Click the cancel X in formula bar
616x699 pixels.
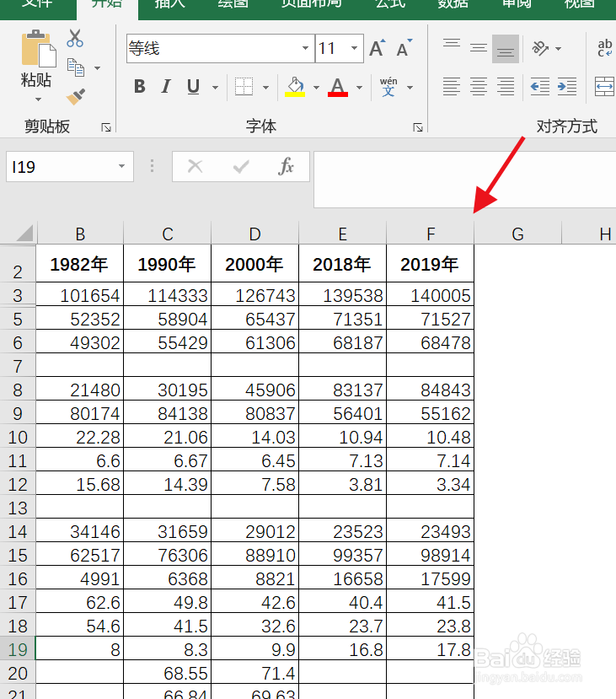click(x=196, y=167)
